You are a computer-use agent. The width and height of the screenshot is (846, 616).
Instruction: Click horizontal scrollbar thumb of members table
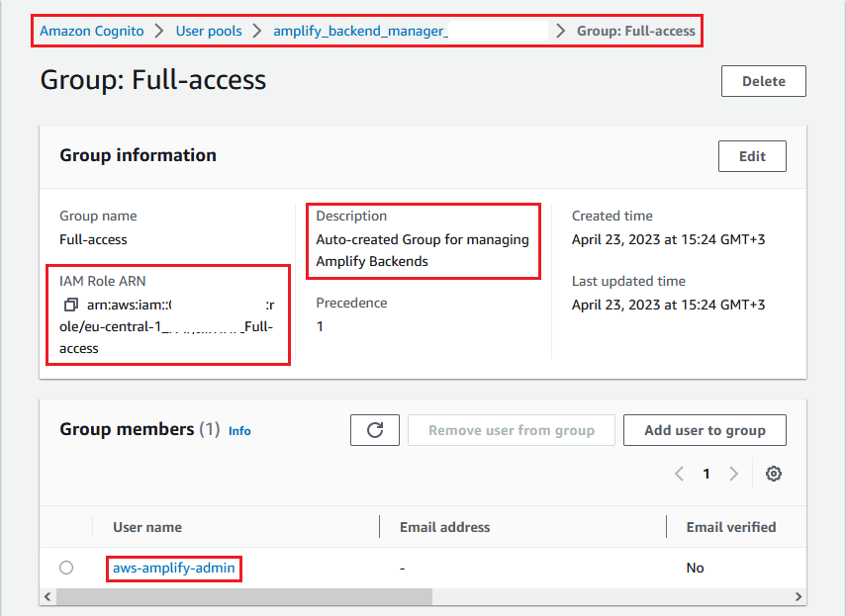click(x=244, y=596)
